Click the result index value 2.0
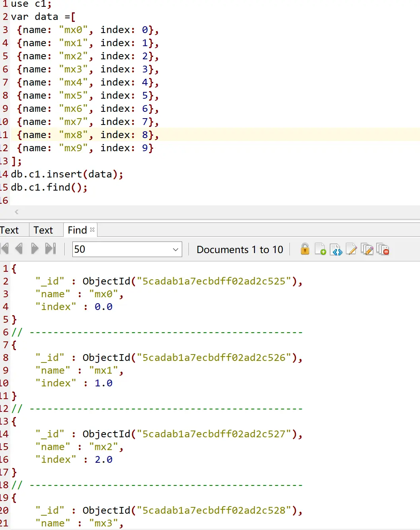Viewport: 420px width, 530px height. [103, 460]
